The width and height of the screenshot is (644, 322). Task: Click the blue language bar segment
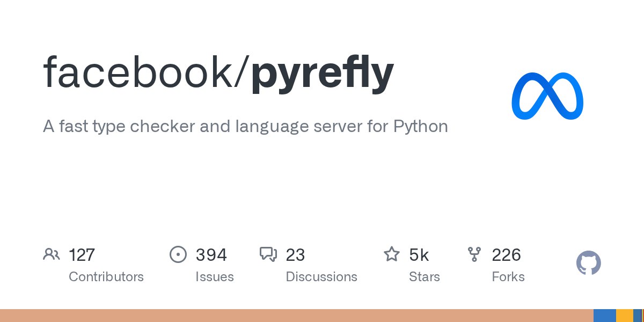(x=604, y=316)
